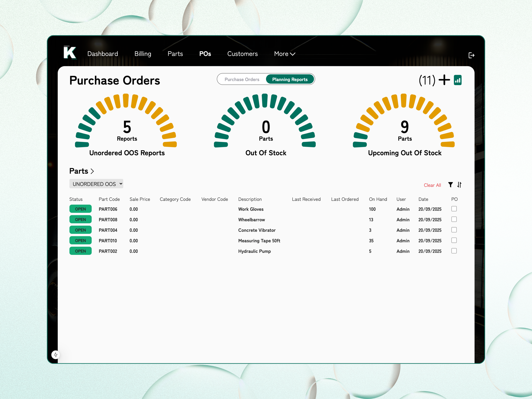Screen dimensions: 532x399
Task: Click the K logo home icon
Action: tap(70, 52)
